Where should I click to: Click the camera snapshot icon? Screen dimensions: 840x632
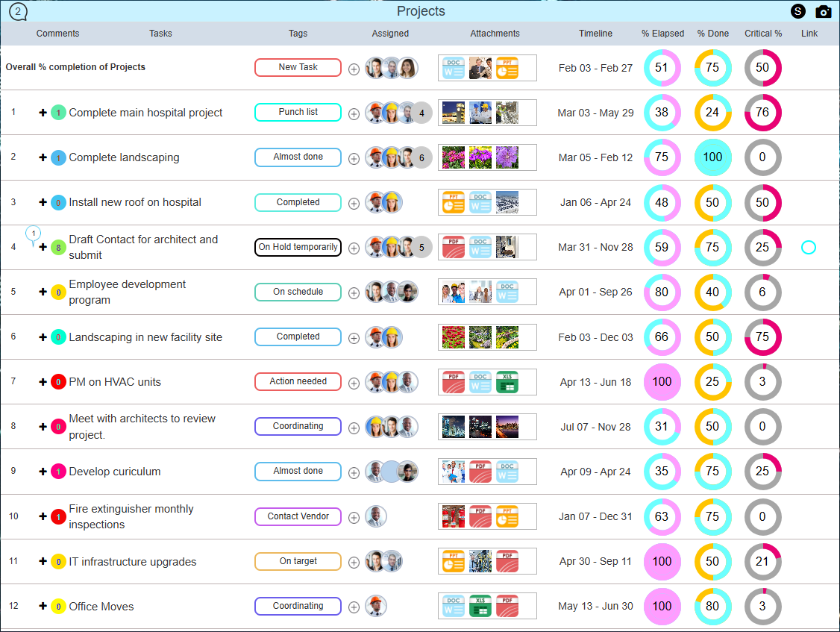pos(823,11)
